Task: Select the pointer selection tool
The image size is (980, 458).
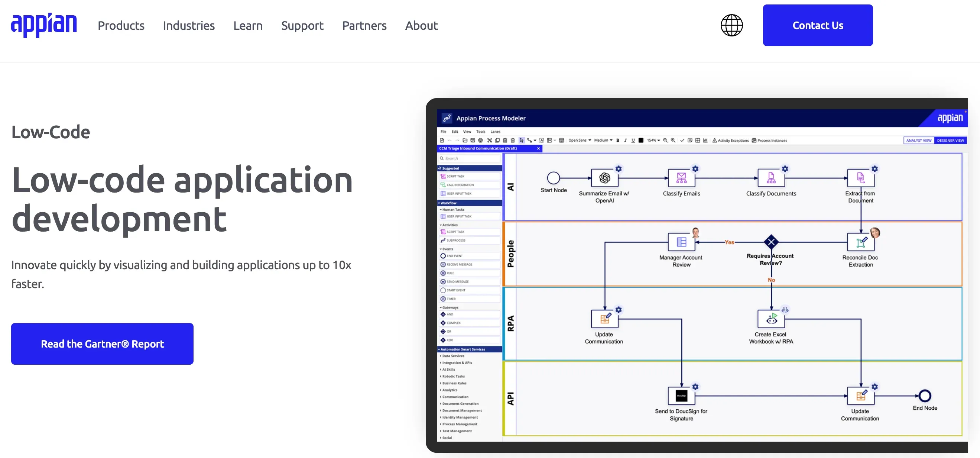Action: (x=522, y=141)
